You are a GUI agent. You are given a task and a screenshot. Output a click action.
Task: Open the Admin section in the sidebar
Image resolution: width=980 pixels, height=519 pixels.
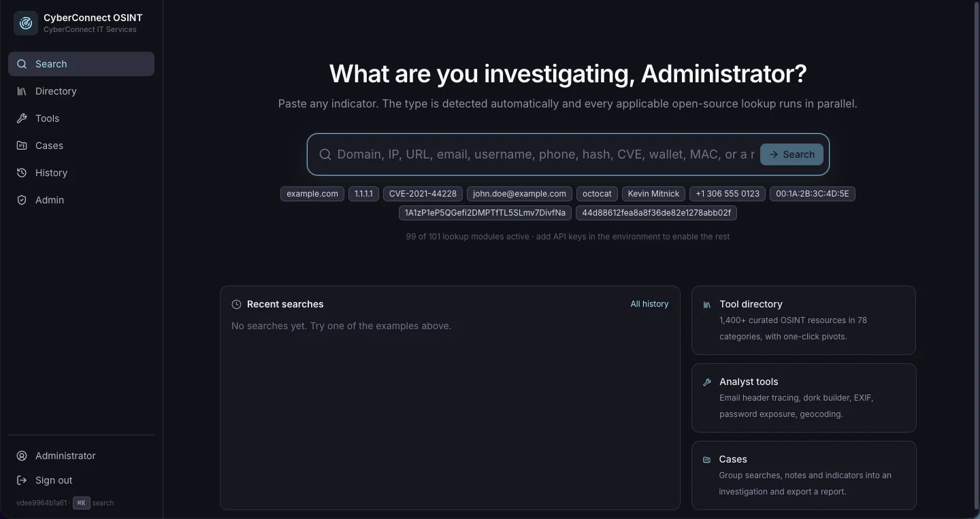[x=81, y=200]
